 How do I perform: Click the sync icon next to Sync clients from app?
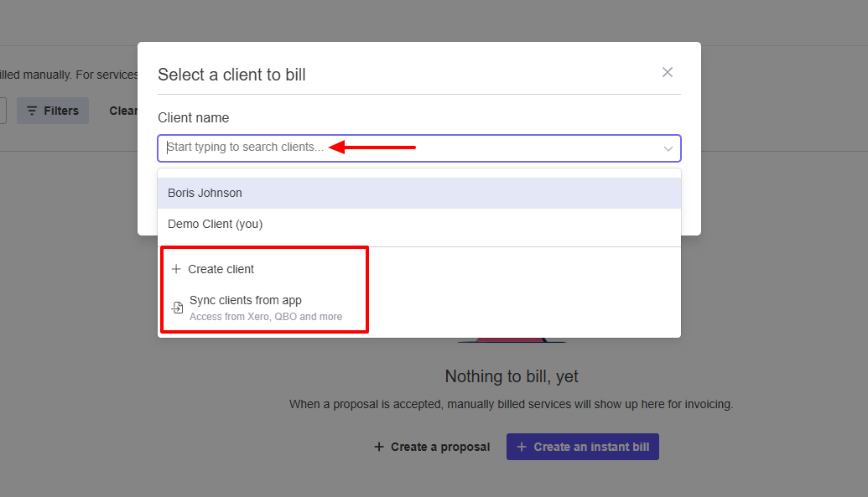click(x=176, y=307)
